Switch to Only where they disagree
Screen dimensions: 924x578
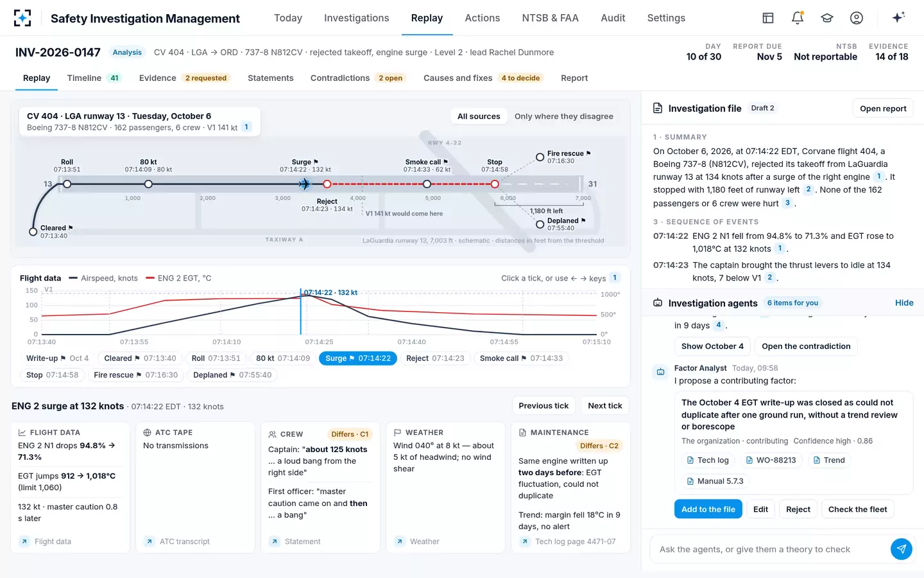pos(564,116)
